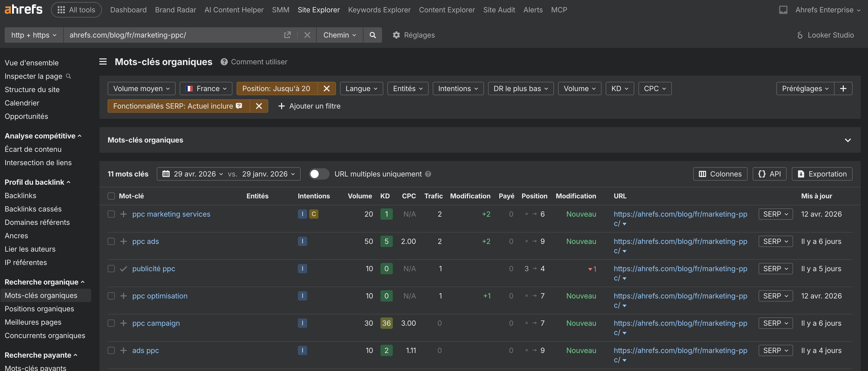Open the Langue filter dropdown
Image resolution: width=868 pixels, height=371 pixels.
[x=362, y=89]
